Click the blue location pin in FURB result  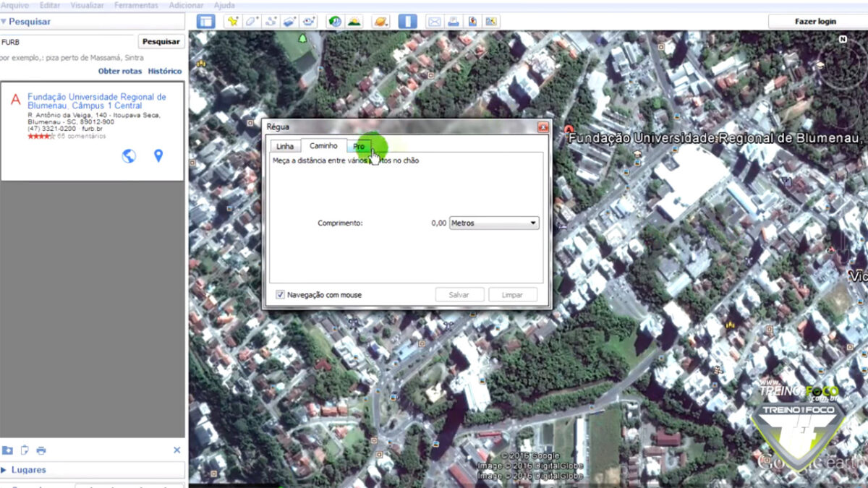pyautogui.click(x=158, y=155)
